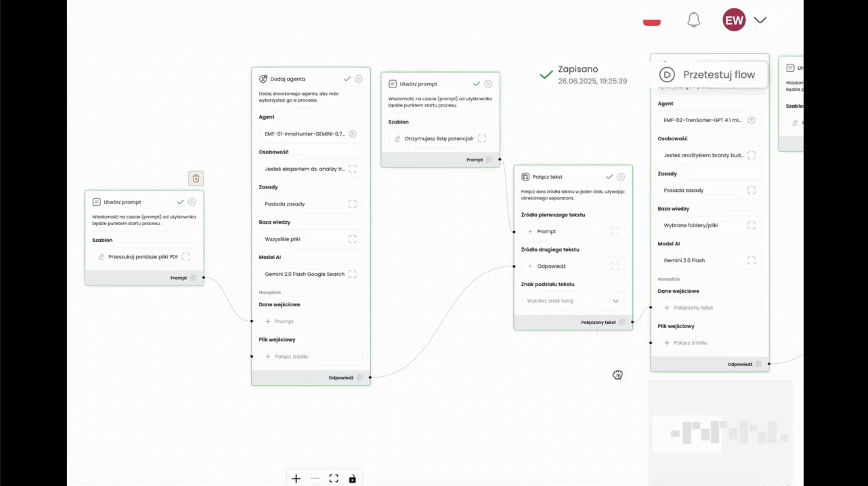Expand the EW user account chevron
This screenshot has width=868, height=486.
click(760, 20)
